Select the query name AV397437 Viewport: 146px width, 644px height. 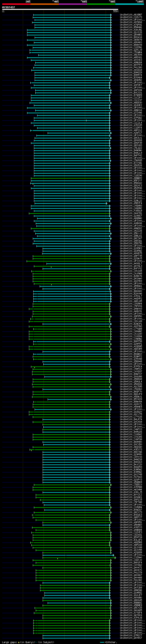tap(8, 7)
